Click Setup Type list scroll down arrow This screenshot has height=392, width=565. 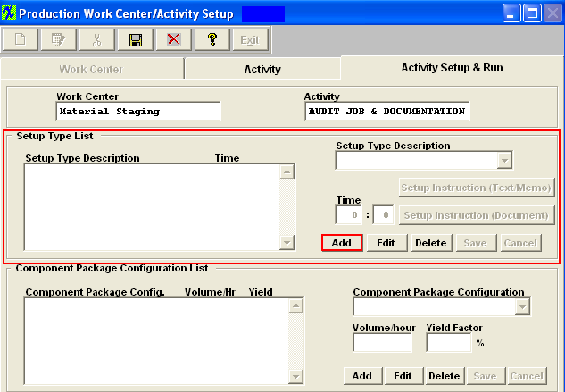287,242
